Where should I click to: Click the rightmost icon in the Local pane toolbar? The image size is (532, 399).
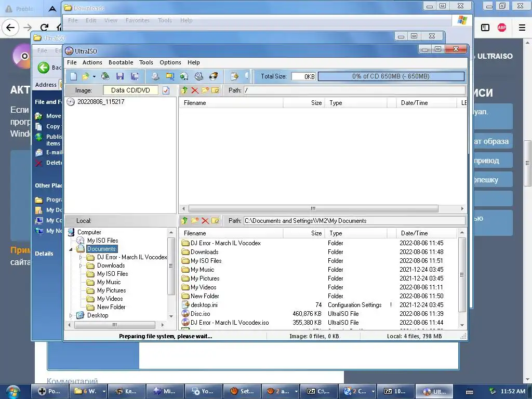click(216, 220)
